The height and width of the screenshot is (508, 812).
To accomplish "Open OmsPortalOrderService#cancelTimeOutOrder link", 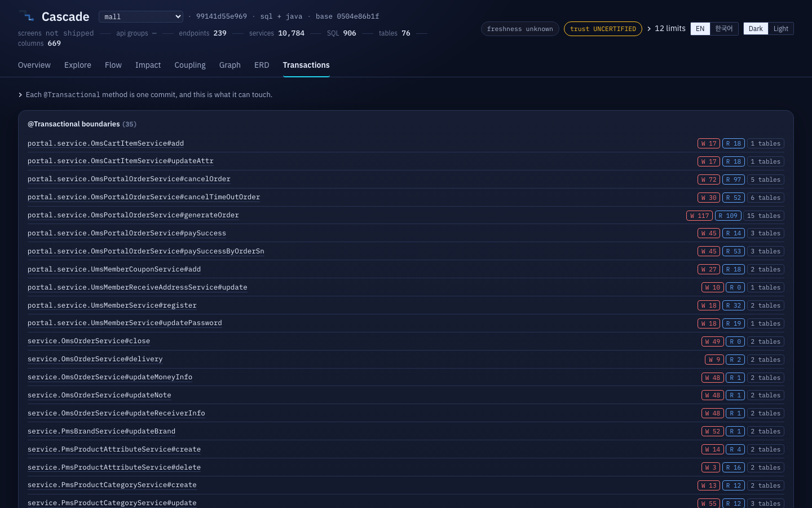I will pos(144,197).
